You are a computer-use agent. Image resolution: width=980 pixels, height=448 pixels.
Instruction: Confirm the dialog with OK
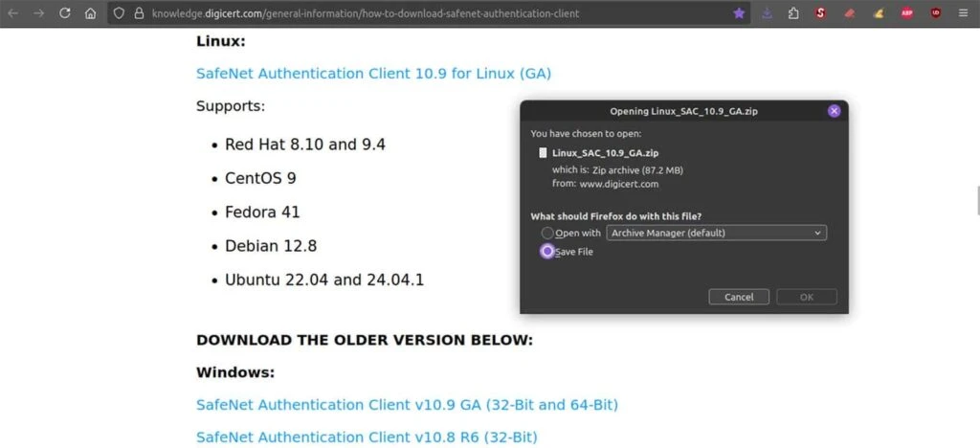806,297
